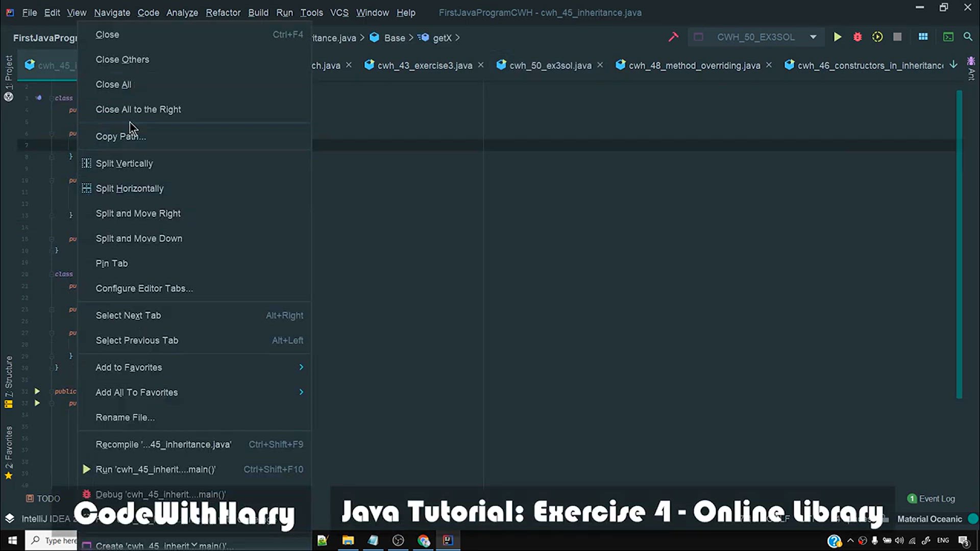980x551 pixels.
Task: Close the cwh_50_ex3sol.java tab
Action: (600, 65)
